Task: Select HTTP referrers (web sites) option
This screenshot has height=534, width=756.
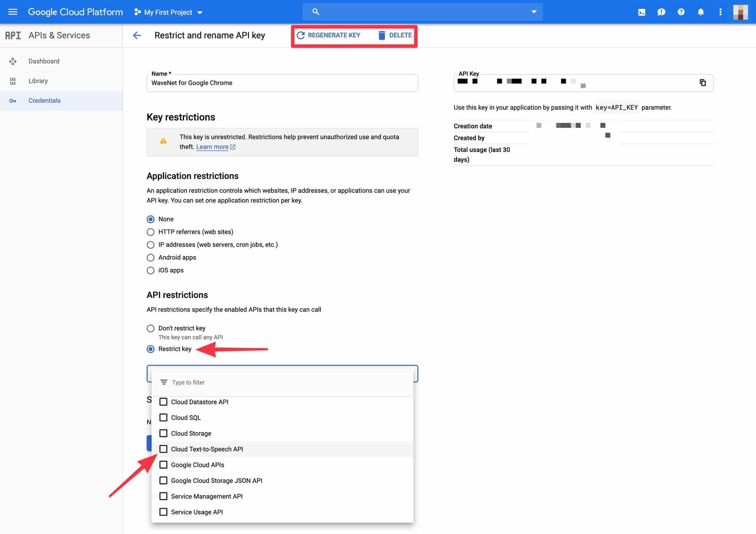Action: (150, 232)
